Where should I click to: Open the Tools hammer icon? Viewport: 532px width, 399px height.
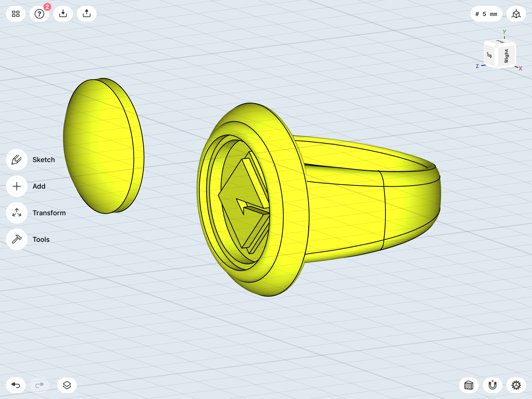17,239
